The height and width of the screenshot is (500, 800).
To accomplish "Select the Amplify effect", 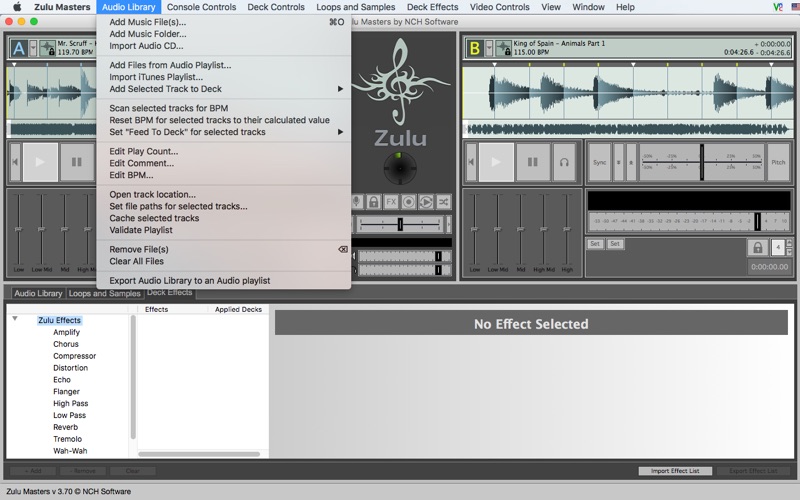I will 66,332.
